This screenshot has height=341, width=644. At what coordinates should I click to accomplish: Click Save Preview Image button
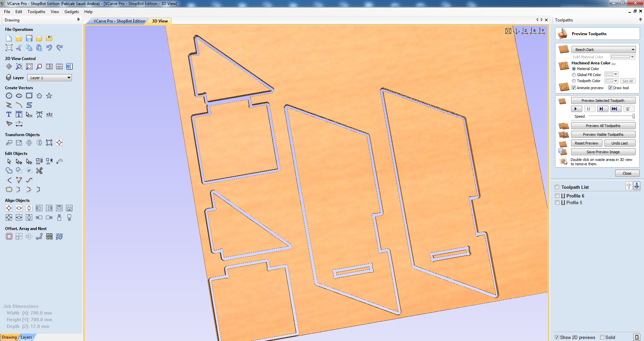(x=603, y=152)
